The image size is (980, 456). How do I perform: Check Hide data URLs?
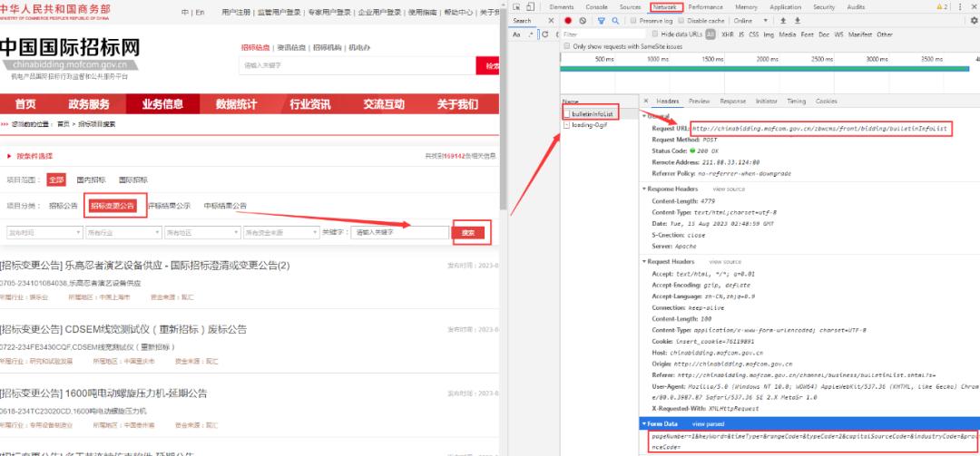point(655,34)
